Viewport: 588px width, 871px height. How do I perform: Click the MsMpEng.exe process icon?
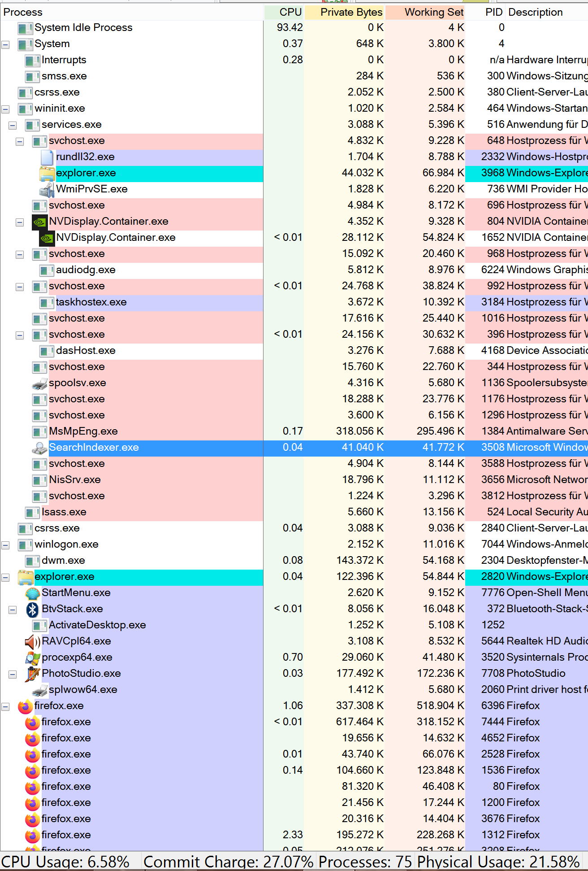(40, 431)
